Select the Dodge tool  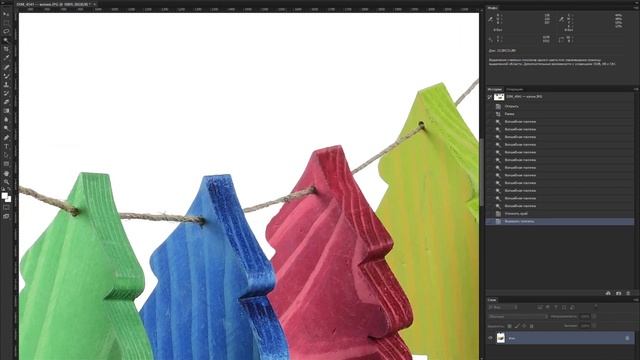6,128
